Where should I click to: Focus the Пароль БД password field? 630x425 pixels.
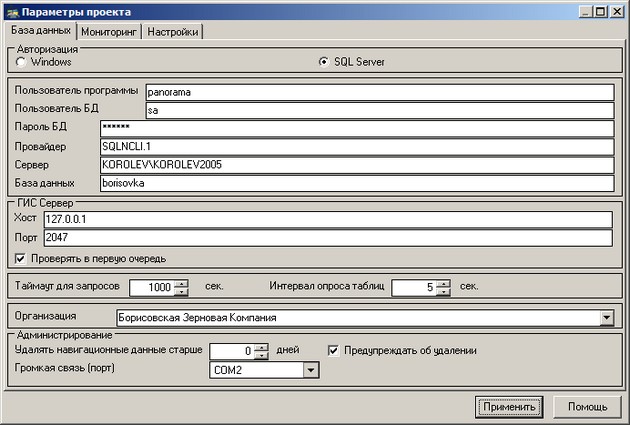(x=355, y=128)
